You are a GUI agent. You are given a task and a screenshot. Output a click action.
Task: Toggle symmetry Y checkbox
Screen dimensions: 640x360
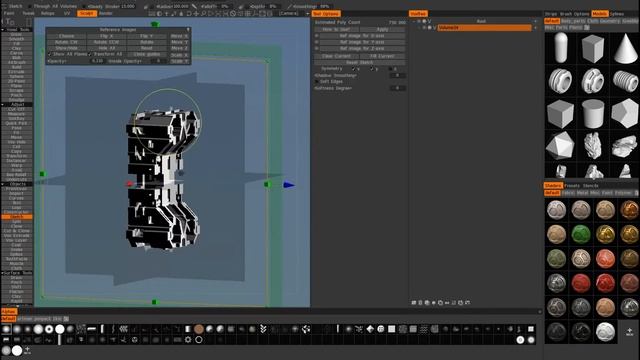pos(372,69)
